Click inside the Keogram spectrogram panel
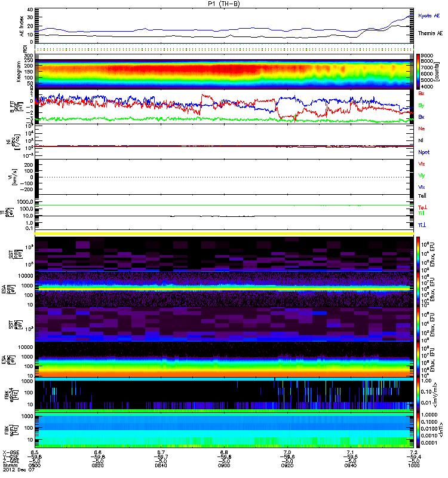 tap(224, 72)
